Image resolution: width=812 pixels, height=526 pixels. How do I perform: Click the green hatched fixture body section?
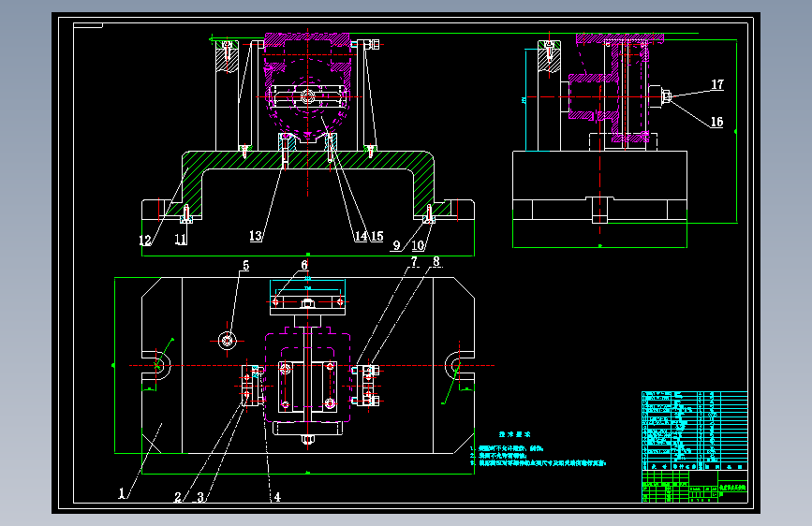(307, 160)
